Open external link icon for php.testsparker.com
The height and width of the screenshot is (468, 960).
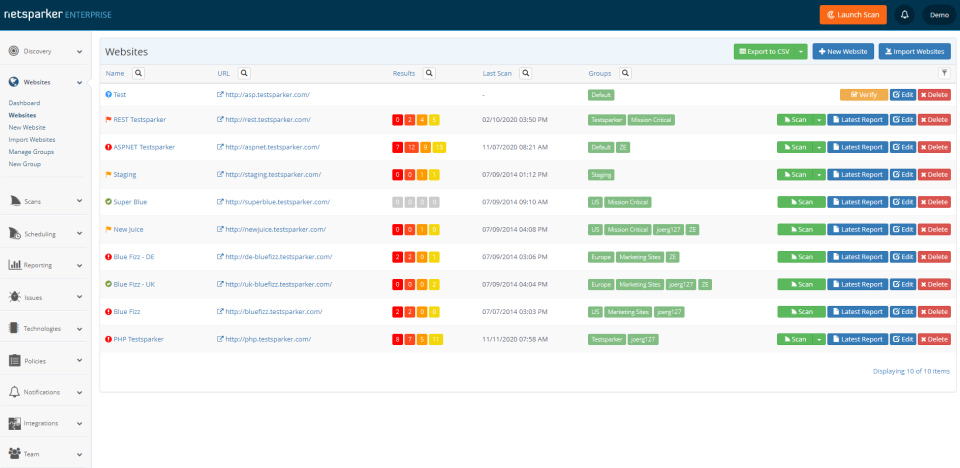point(220,339)
